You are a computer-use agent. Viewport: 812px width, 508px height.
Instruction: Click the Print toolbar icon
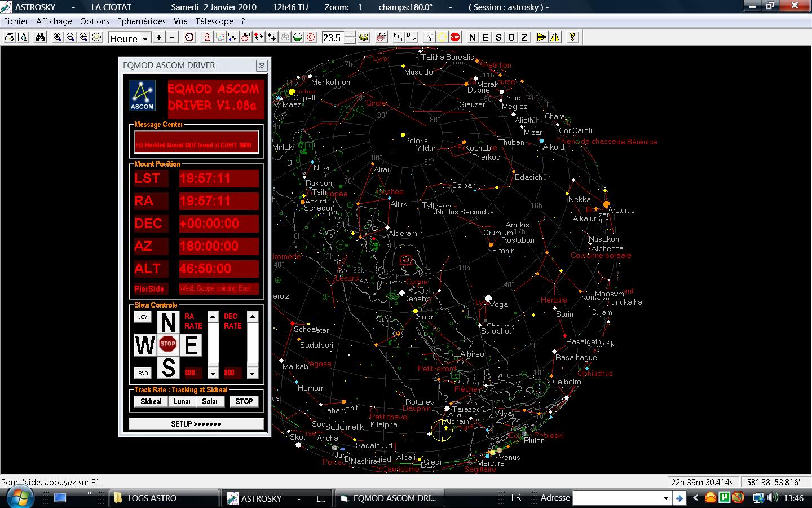[x=10, y=37]
